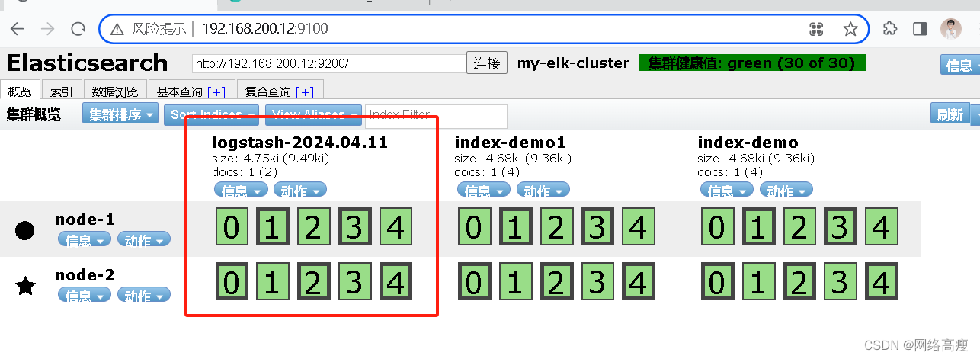The height and width of the screenshot is (359, 980).
Task: Add a new 基本查询 tab with [+]
Action: point(216,91)
